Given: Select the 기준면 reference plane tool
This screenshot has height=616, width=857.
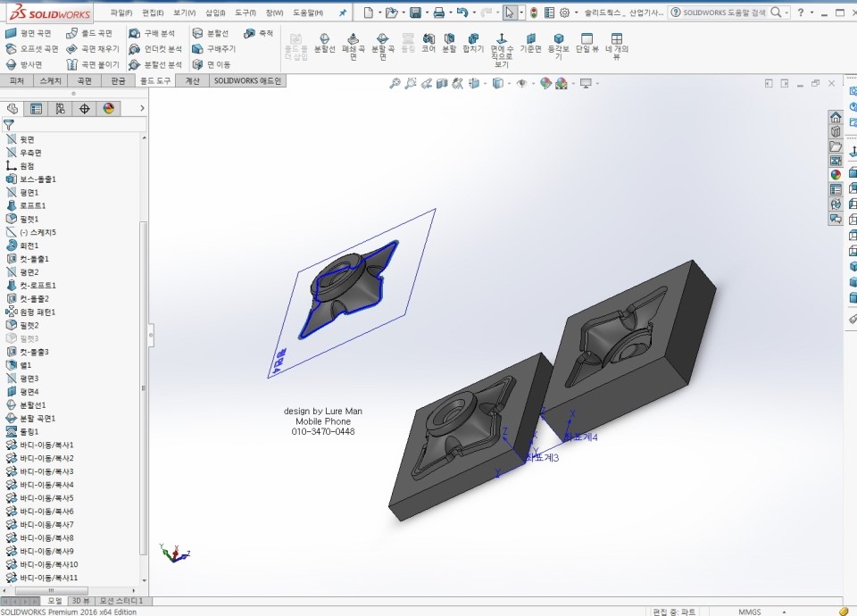Looking at the screenshot, I should [530, 43].
